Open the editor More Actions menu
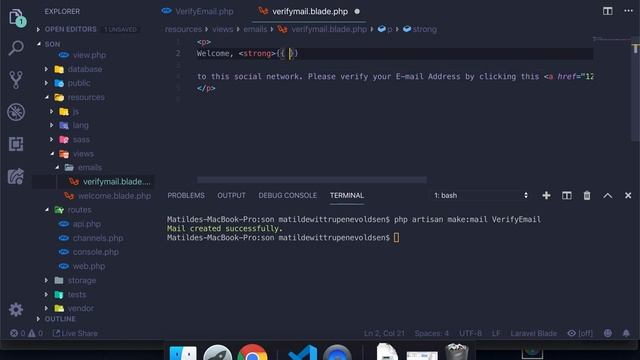Screen dimensions: 640x360 [629, 11]
